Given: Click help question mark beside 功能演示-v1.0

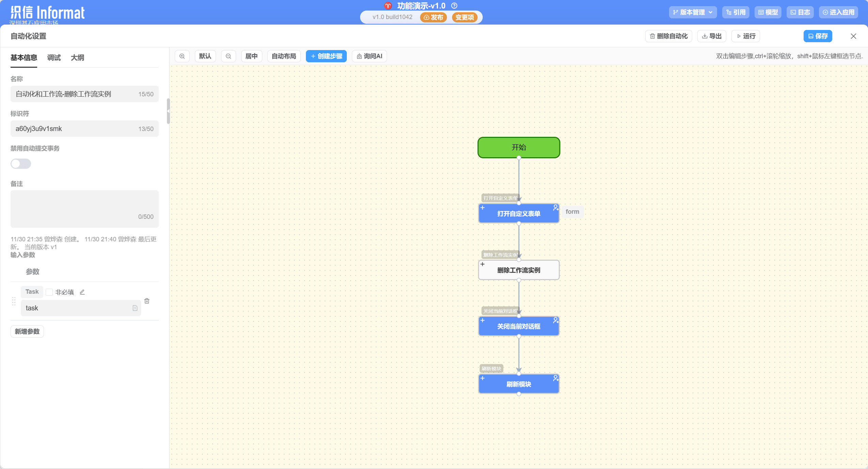Looking at the screenshot, I should tap(454, 6).
